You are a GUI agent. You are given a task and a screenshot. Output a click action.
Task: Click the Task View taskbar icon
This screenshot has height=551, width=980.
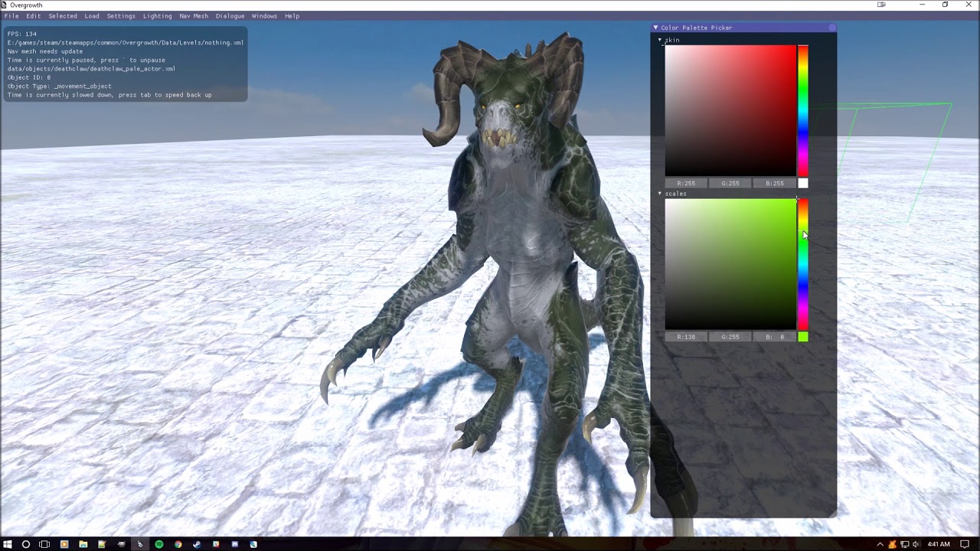[x=44, y=544]
